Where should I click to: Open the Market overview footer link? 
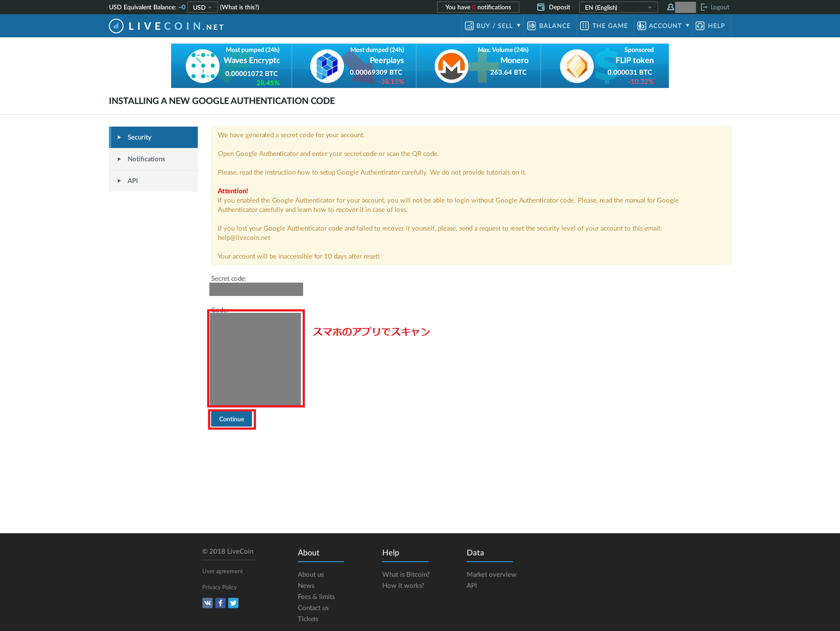(492, 575)
